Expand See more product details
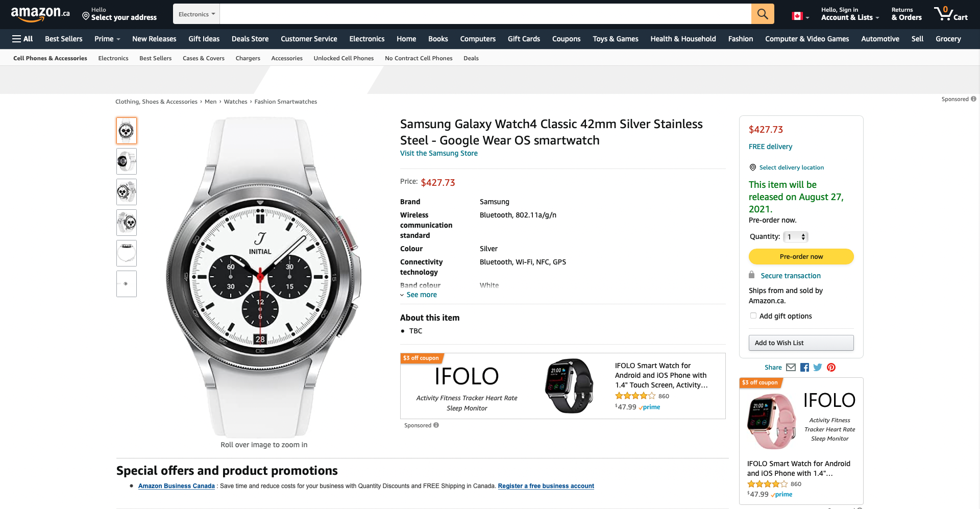Screen dimensions: 980x509 point(421,295)
